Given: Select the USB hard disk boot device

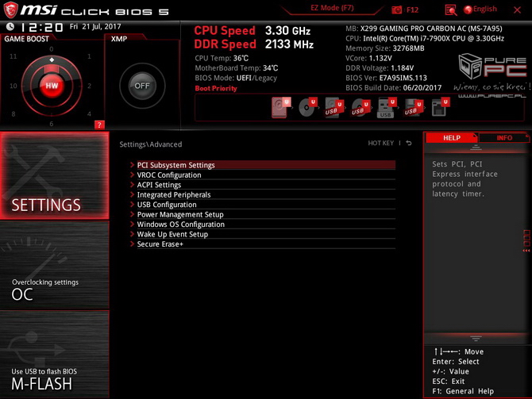Looking at the screenshot, I should click(x=334, y=107).
